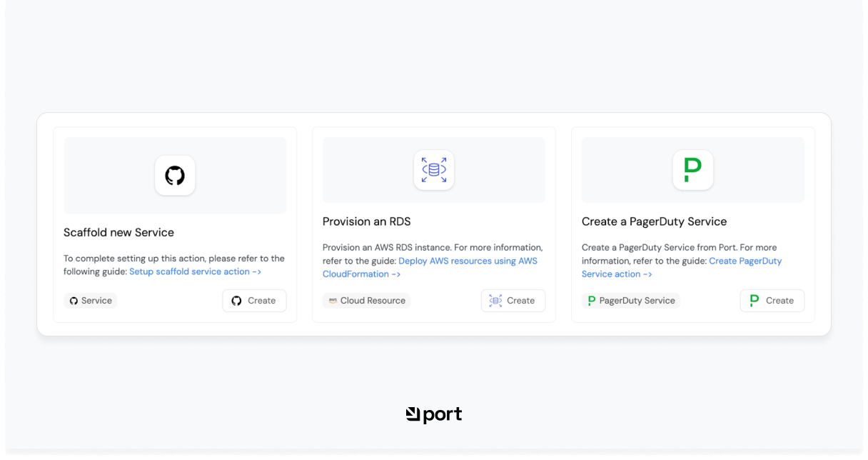Click the PagerDuty Service tag

631,301
